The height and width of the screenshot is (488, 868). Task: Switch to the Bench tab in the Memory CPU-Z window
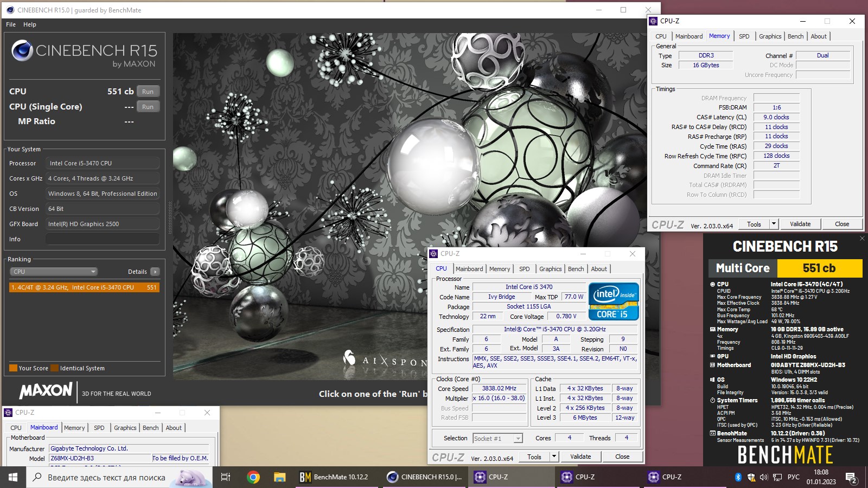tap(796, 36)
